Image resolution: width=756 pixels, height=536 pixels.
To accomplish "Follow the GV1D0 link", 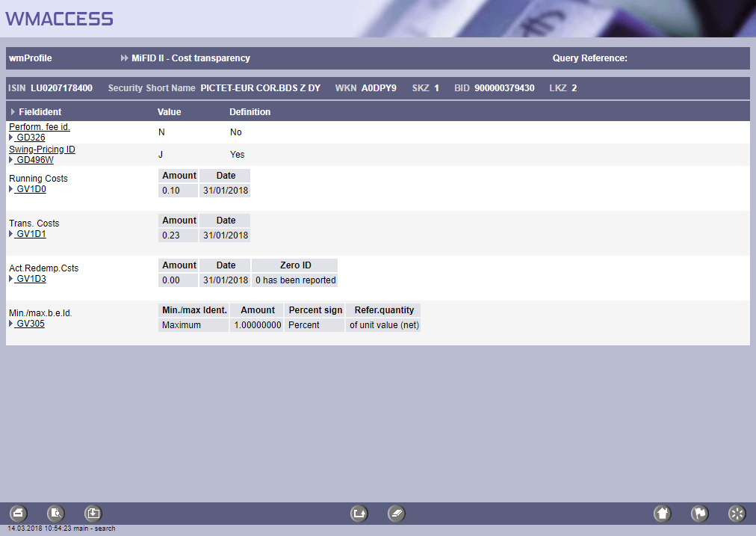I will [x=31, y=189].
